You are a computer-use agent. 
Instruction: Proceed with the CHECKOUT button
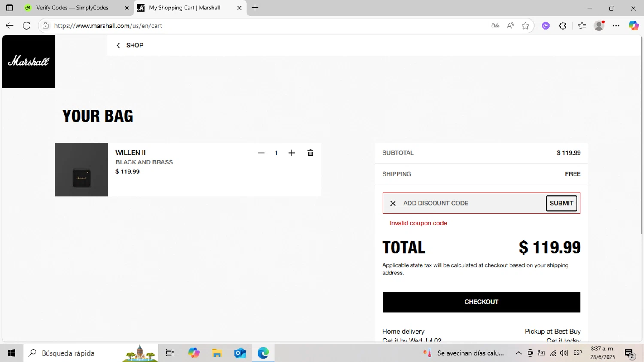point(481,302)
